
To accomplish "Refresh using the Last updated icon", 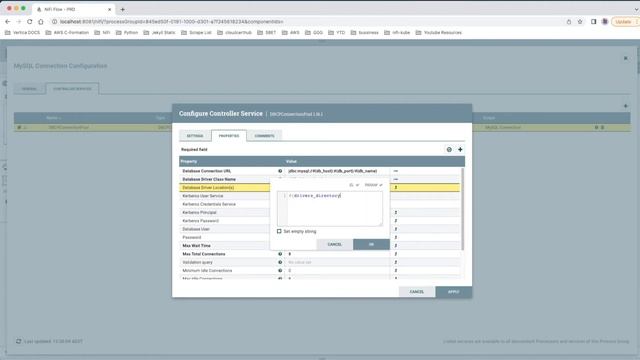I will [18, 341].
